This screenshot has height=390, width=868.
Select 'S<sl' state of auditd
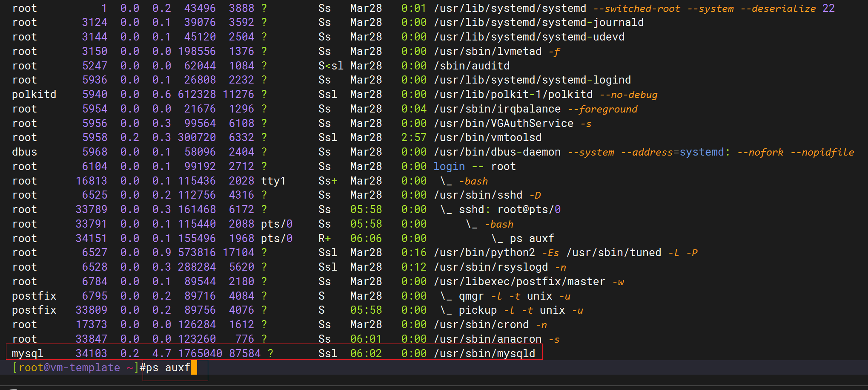[331, 66]
